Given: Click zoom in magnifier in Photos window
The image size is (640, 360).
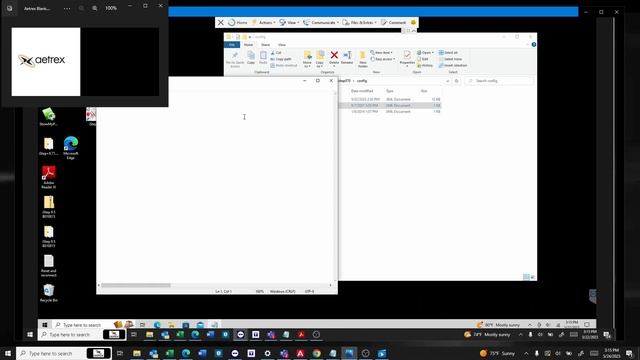Looking at the screenshot, I should [x=95, y=8].
